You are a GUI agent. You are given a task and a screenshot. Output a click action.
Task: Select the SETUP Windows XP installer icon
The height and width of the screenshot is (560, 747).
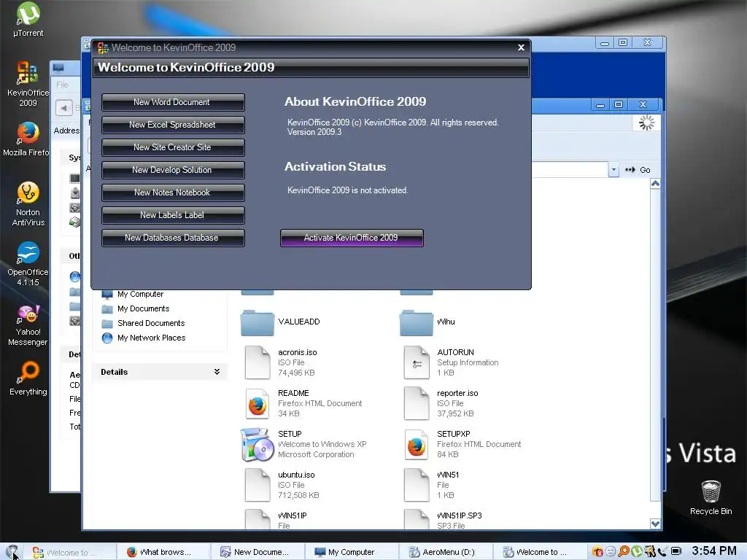click(x=258, y=444)
